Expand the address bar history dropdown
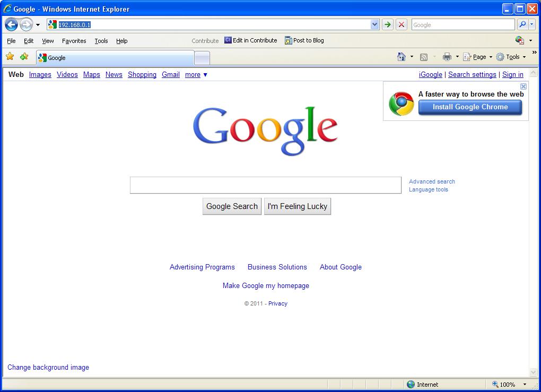 [374, 25]
